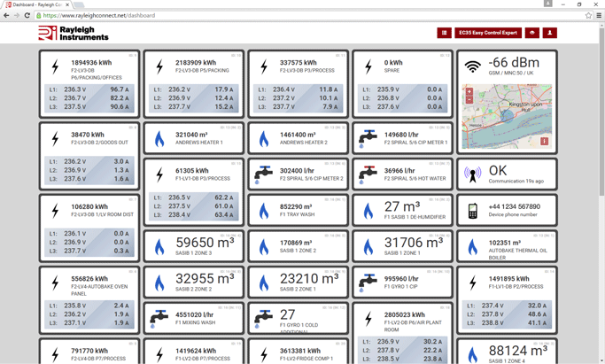Viewport: 605px width, 364px height.
Task: Click the 4551020 l/hr reading
Action: tap(195, 314)
